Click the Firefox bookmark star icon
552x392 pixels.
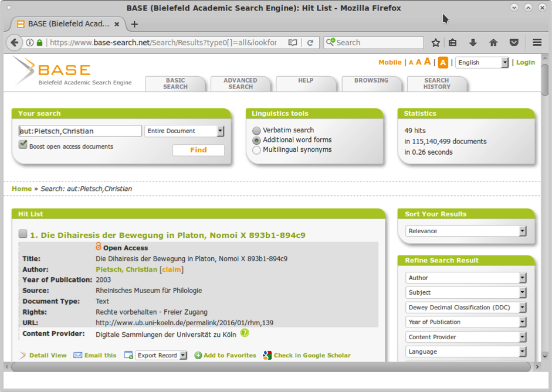[x=435, y=43]
